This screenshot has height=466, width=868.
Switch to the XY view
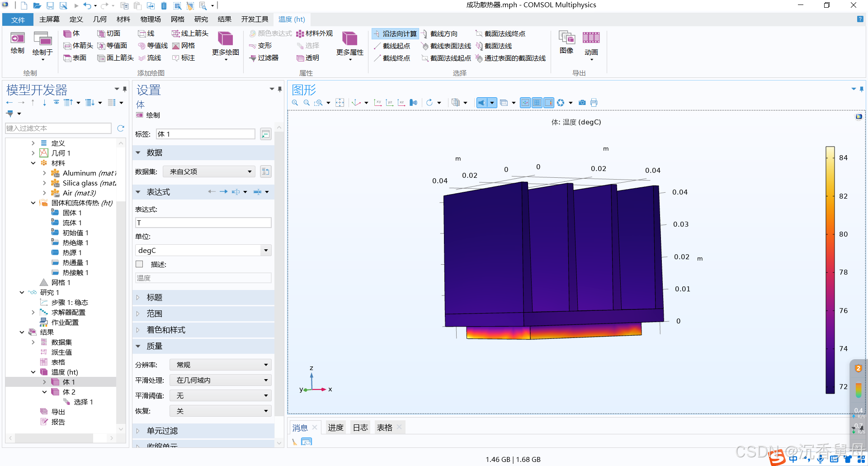coord(378,103)
